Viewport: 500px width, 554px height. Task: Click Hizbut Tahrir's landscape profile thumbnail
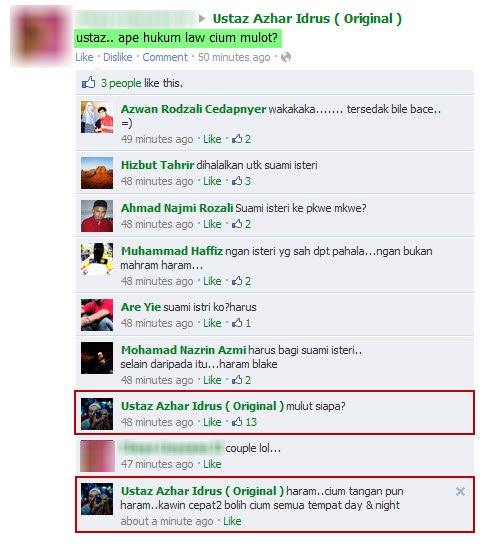[x=97, y=173]
